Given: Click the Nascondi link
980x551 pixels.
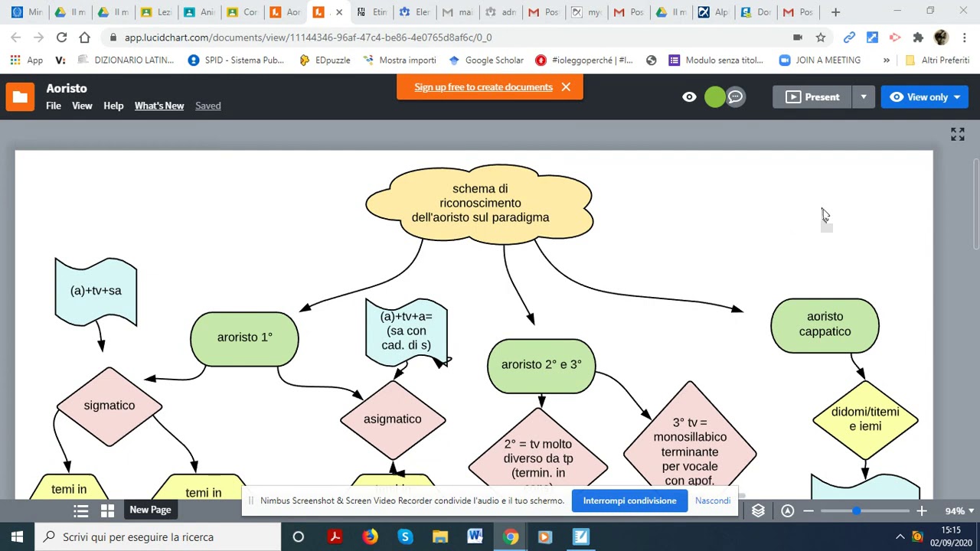Looking at the screenshot, I should [x=713, y=500].
